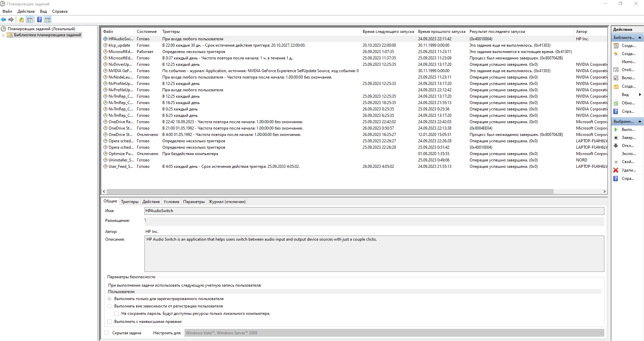This screenshot has height=341, width=644.
Task: Click the clock icon of klcp_update task
Action: pos(105,45)
